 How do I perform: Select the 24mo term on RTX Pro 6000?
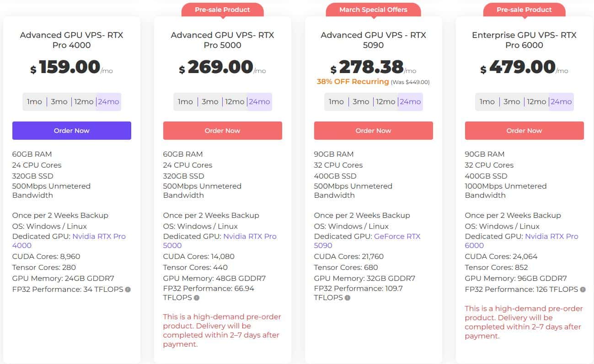click(x=561, y=101)
